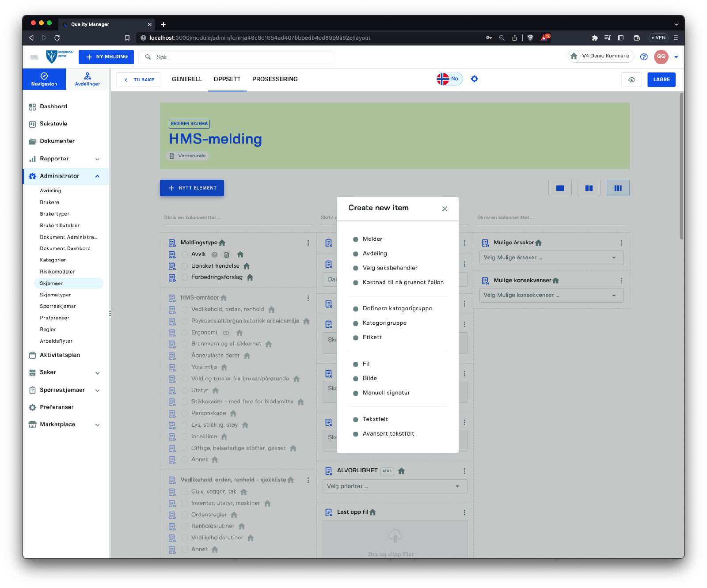707x588 pixels.
Task: Select the single-column layout icon
Action: pos(560,188)
